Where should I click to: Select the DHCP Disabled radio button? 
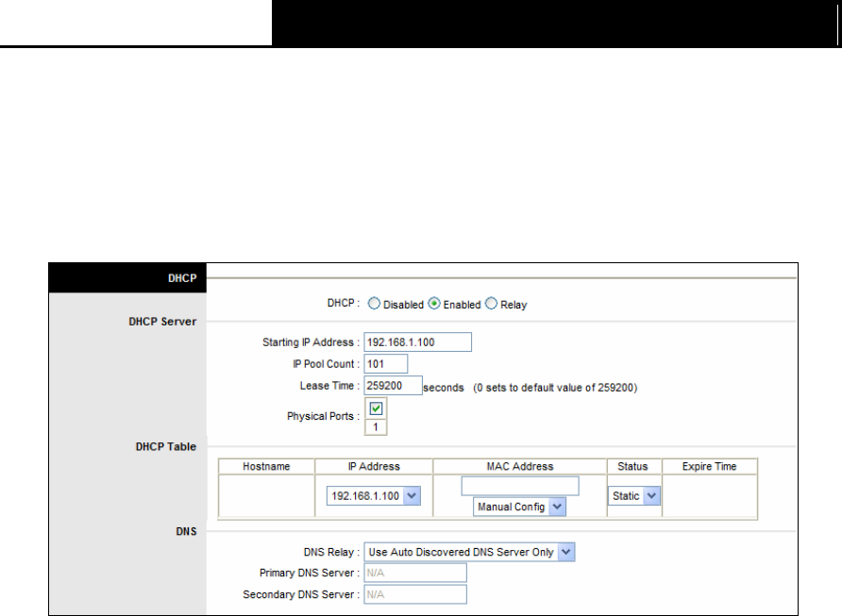point(374,304)
